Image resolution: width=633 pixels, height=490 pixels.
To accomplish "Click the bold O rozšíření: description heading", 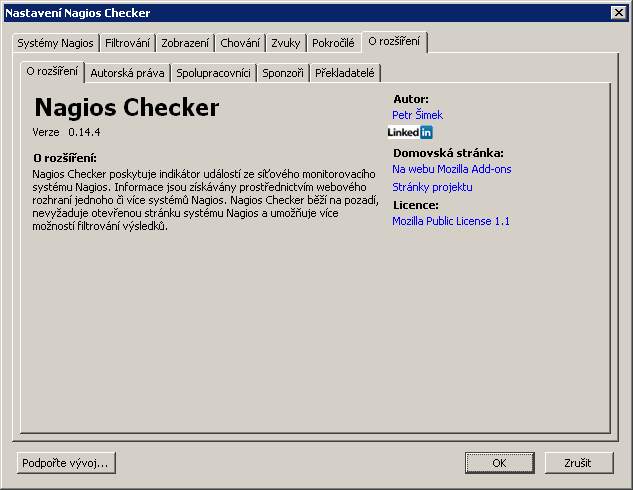I will click(65, 158).
